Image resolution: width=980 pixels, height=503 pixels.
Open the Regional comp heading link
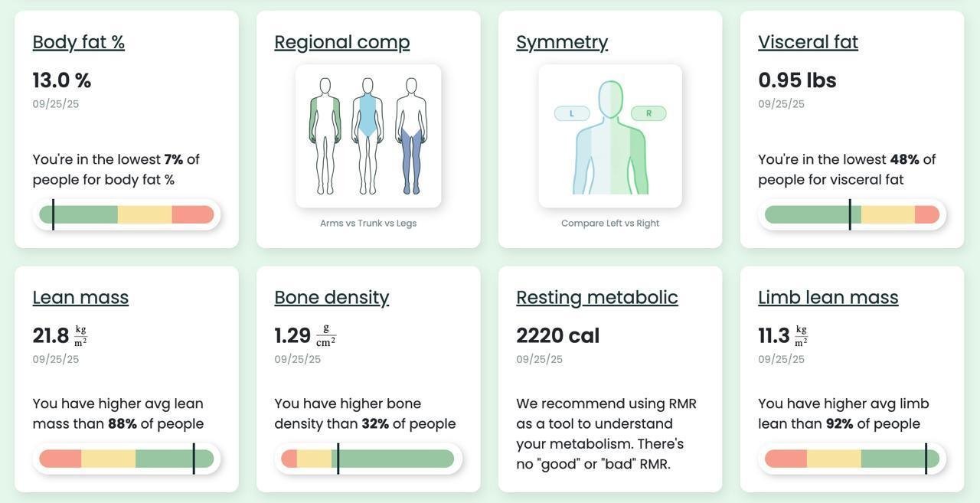point(341,42)
